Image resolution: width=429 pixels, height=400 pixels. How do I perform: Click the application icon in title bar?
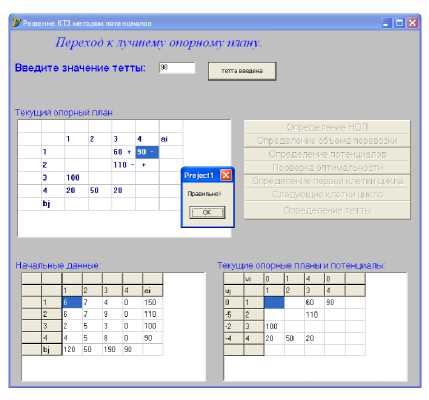click(16, 23)
